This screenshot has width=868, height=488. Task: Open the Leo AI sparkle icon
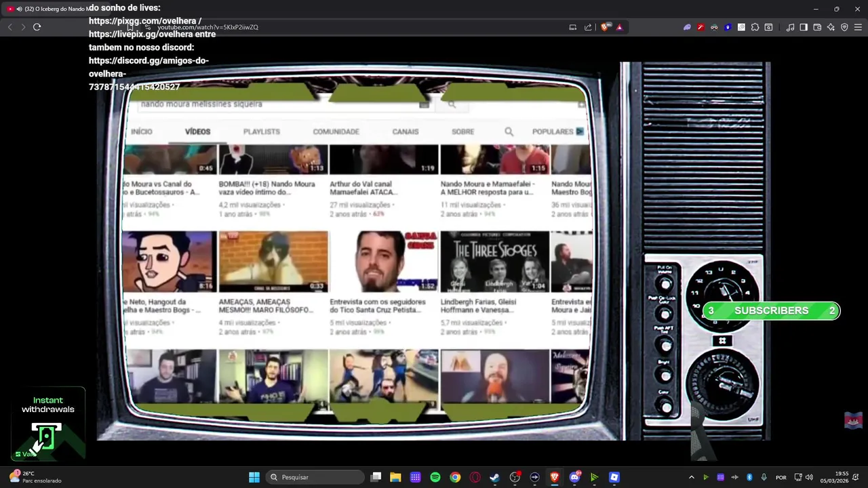click(831, 27)
